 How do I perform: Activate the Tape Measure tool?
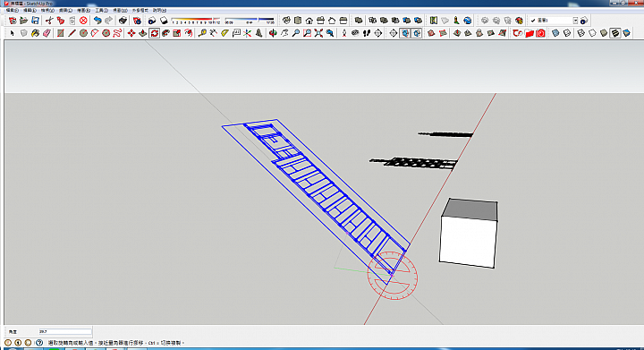pos(202,33)
